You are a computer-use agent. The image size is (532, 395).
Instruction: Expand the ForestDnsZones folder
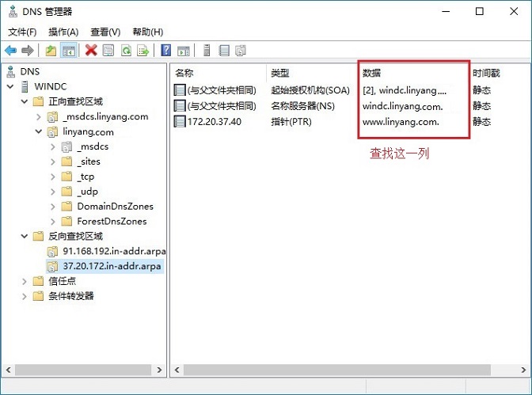click(x=53, y=222)
